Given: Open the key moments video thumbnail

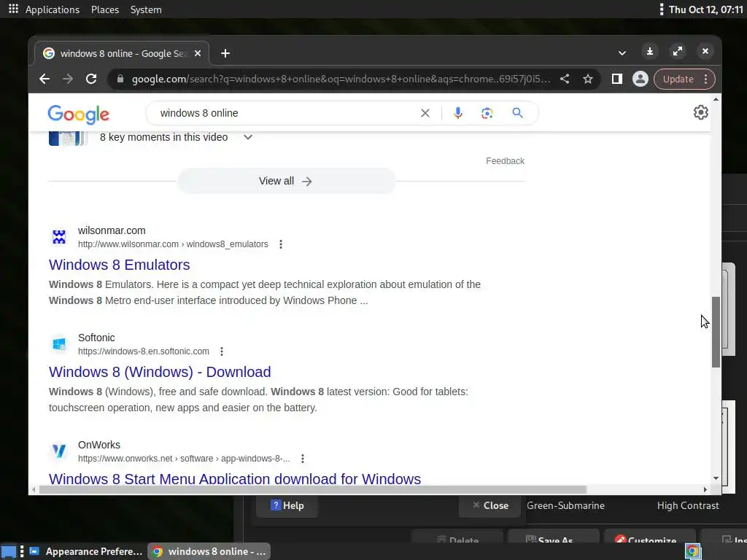Looking at the screenshot, I should [68, 138].
